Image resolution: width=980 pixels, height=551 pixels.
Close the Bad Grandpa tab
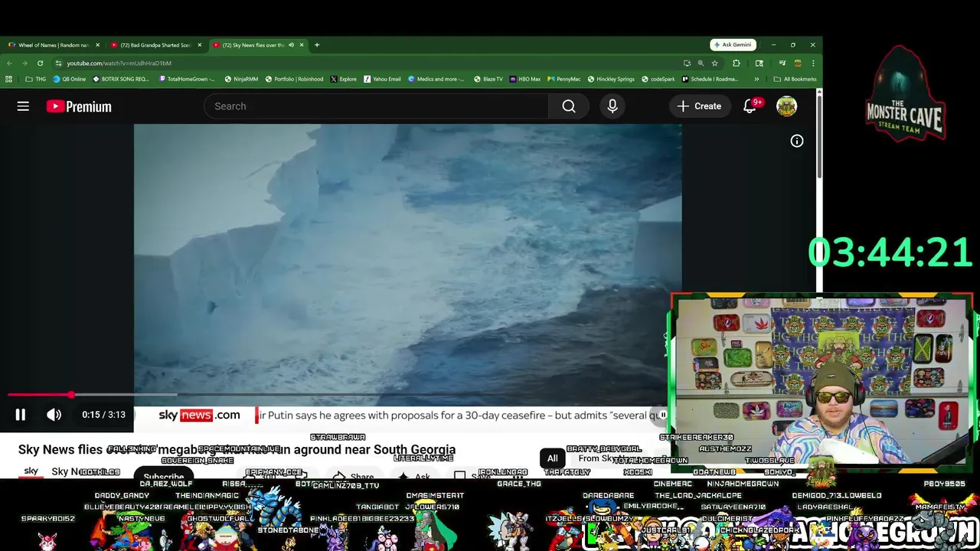click(x=200, y=45)
